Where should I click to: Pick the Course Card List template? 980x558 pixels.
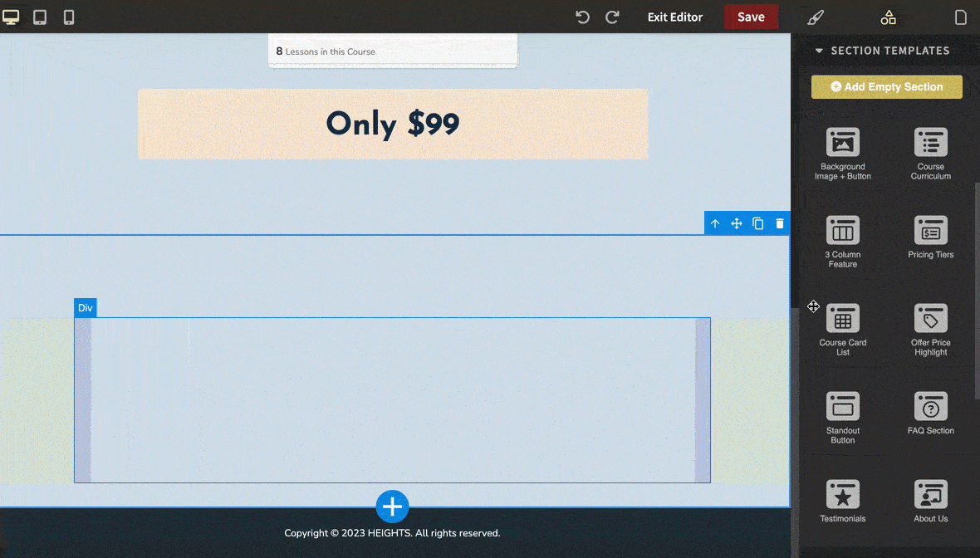(x=842, y=330)
